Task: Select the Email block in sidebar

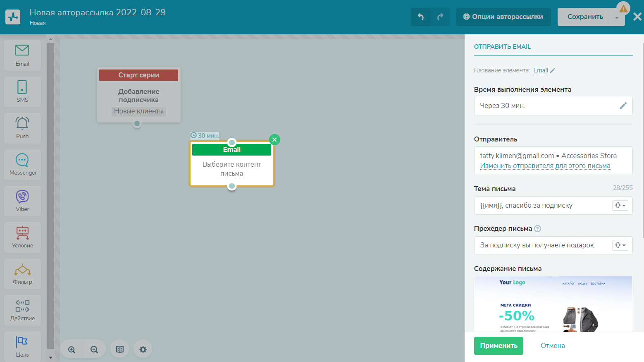Action: [x=22, y=55]
